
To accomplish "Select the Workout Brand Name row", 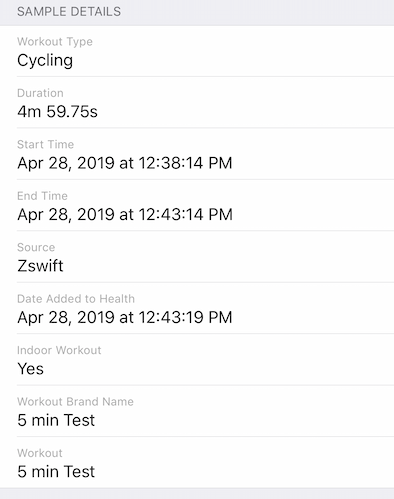I will [197, 411].
